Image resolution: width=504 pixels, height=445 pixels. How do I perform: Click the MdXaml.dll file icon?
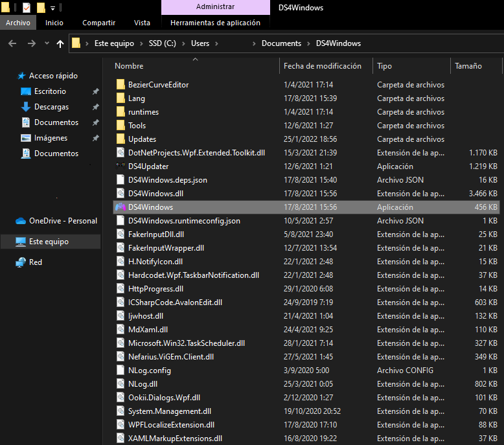[x=120, y=329]
